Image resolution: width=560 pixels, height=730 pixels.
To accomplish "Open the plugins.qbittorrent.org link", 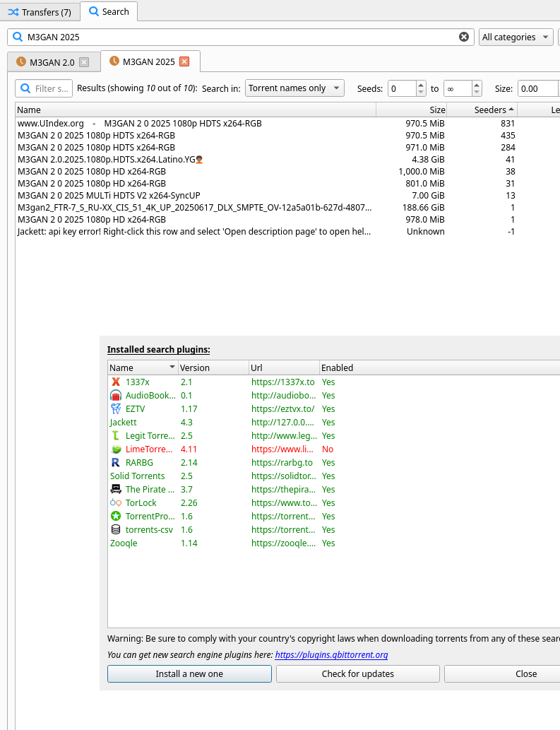I will point(331,654).
